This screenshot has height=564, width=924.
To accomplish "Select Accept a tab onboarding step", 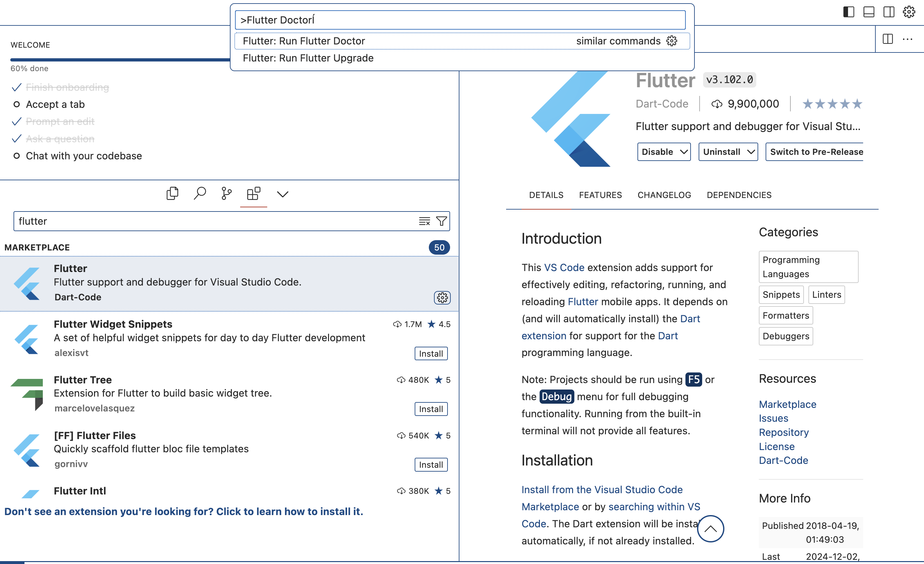I will pyautogui.click(x=55, y=104).
